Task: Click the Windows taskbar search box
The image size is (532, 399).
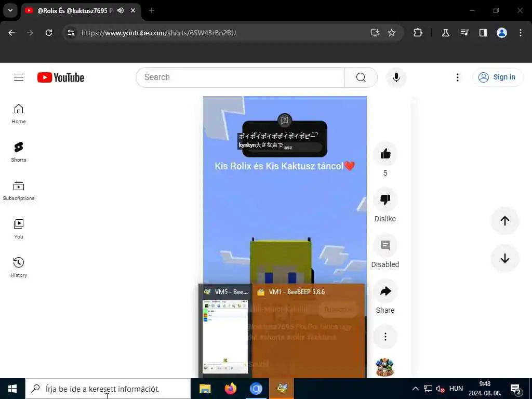Action: pos(108,389)
